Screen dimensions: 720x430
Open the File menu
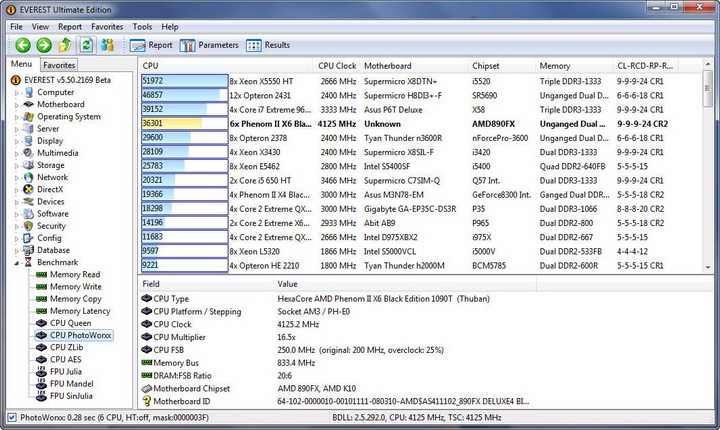coord(16,27)
